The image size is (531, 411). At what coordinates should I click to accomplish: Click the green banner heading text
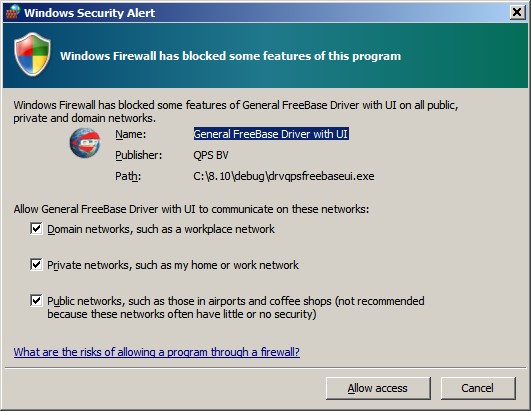[x=230, y=56]
